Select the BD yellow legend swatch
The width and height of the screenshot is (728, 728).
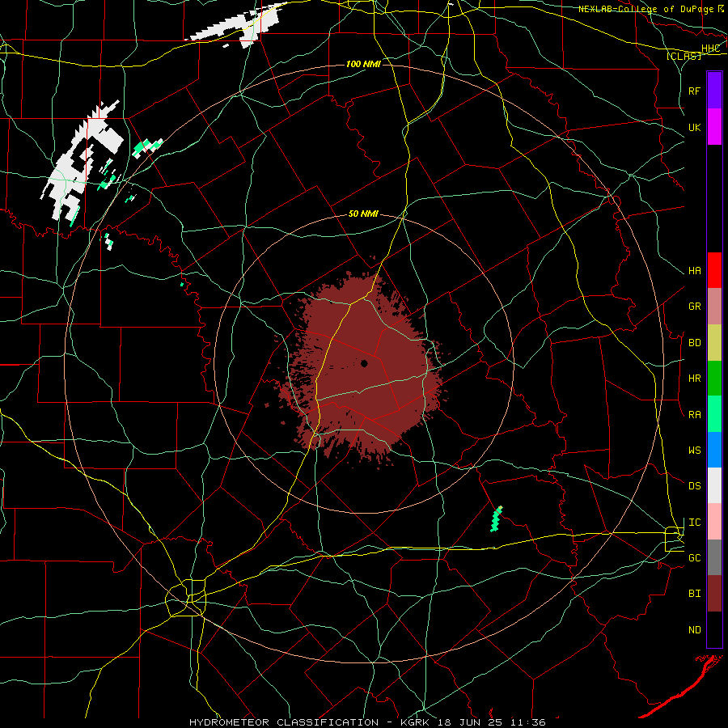coord(714,342)
